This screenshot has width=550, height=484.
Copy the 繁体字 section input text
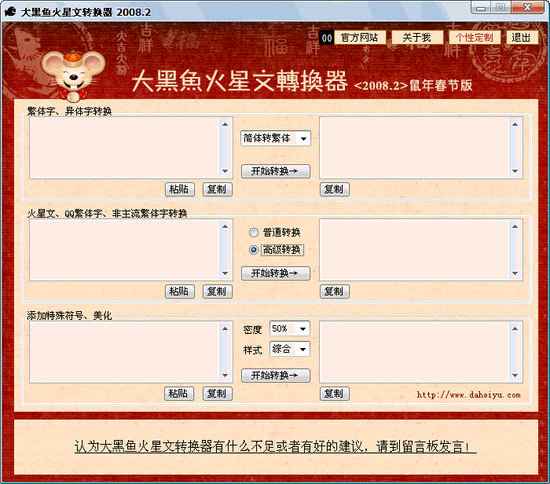tap(217, 189)
